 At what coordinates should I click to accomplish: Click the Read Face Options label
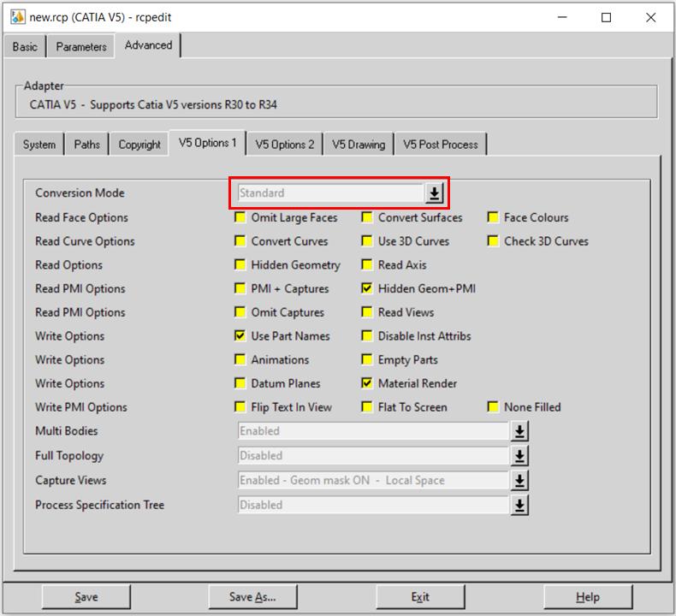(x=81, y=217)
